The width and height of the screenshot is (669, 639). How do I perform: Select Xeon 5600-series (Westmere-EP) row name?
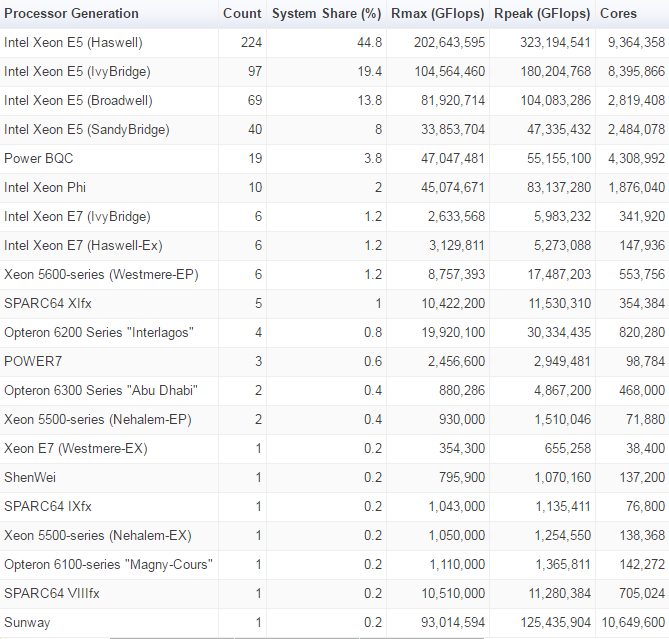click(101, 275)
